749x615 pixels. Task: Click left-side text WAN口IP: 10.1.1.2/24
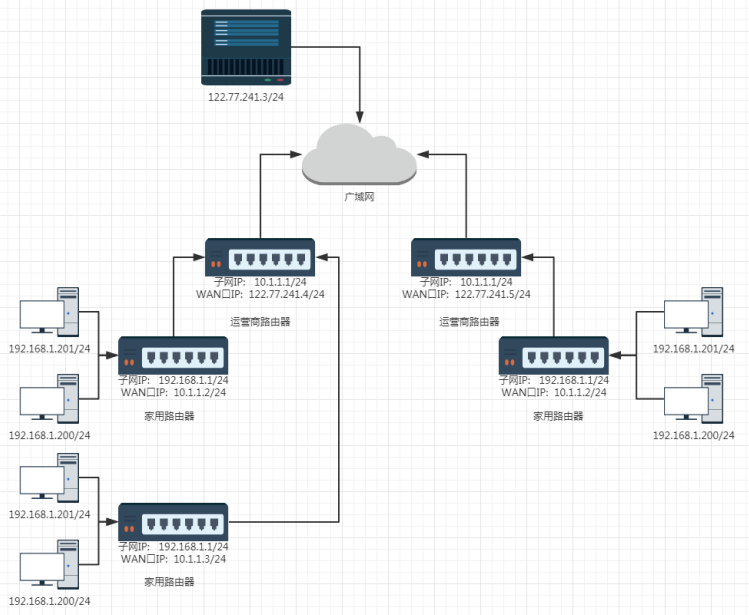[173, 393]
